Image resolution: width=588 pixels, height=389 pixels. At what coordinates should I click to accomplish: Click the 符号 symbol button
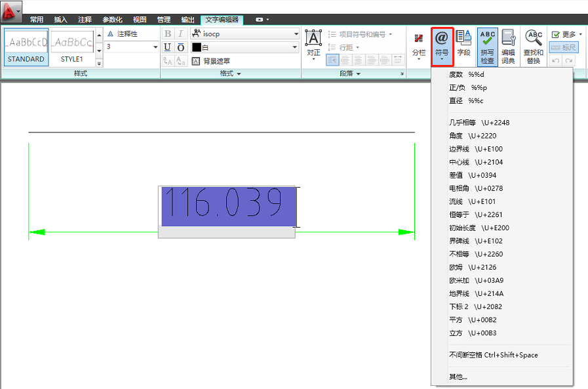[x=442, y=47]
